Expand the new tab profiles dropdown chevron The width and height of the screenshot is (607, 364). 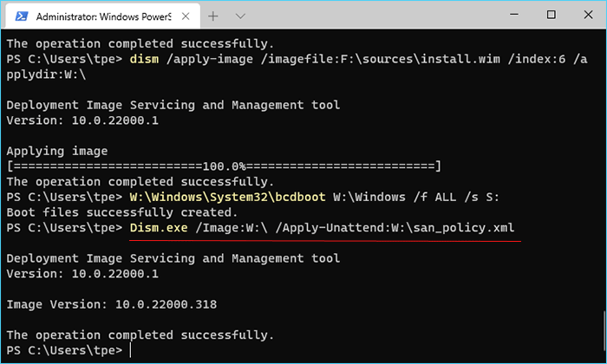(x=240, y=16)
